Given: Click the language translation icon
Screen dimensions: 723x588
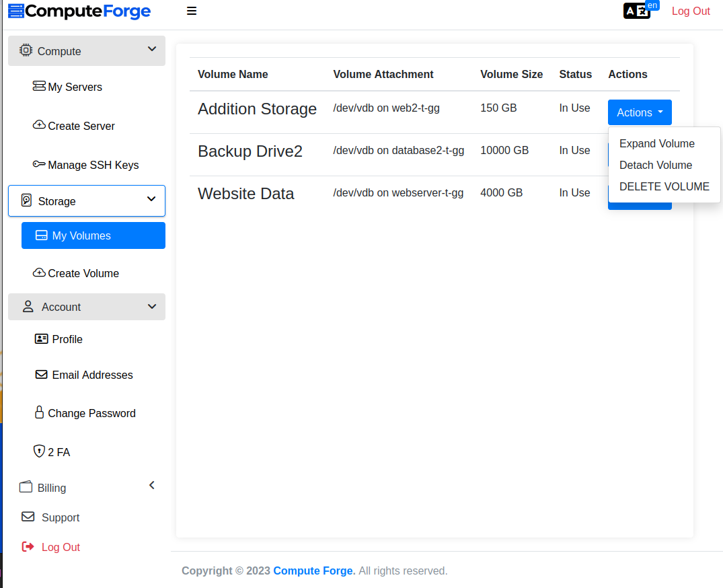Looking at the screenshot, I should pyautogui.click(x=636, y=11).
